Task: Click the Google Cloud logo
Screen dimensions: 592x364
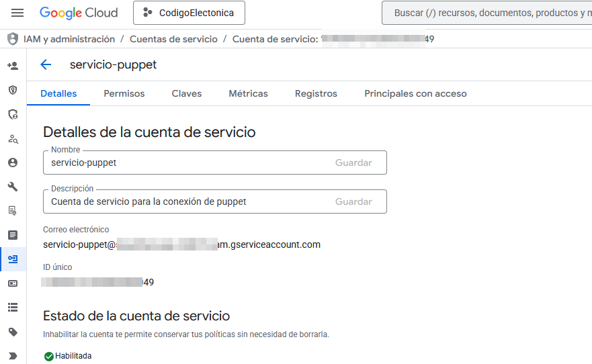Action: click(x=79, y=13)
